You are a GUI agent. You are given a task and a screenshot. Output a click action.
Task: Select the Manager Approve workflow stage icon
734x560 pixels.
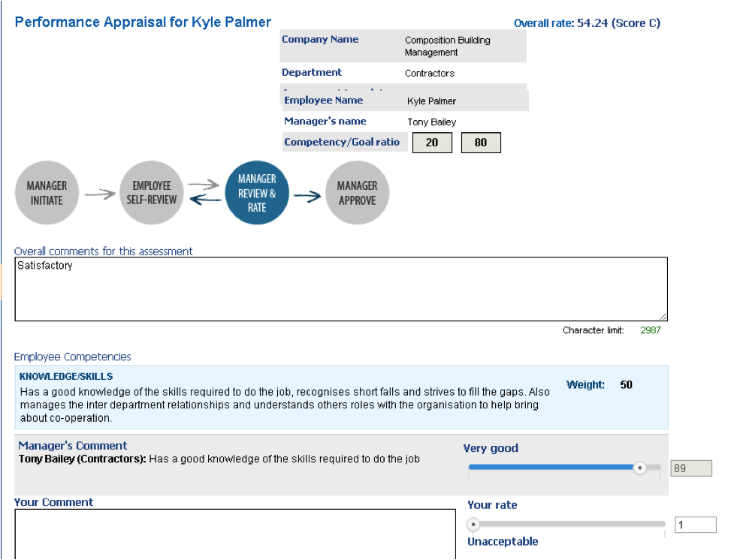[x=358, y=193]
